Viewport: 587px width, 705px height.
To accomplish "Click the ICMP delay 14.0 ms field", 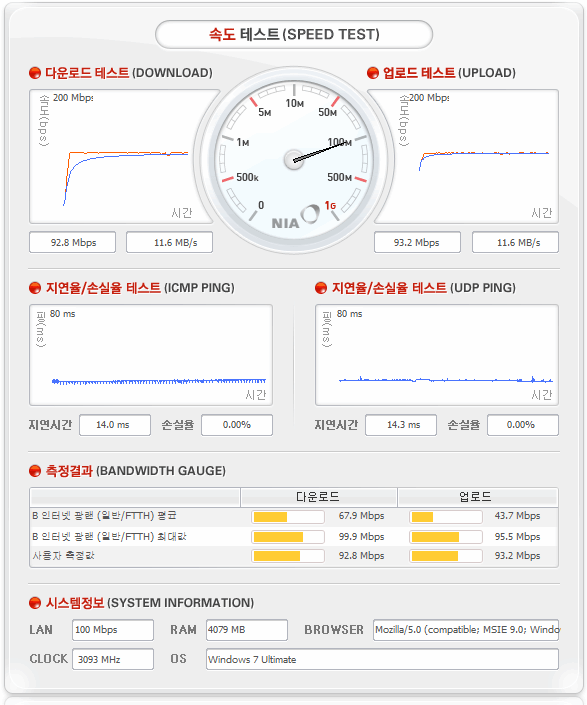I will pyautogui.click(x=115, y=425).
